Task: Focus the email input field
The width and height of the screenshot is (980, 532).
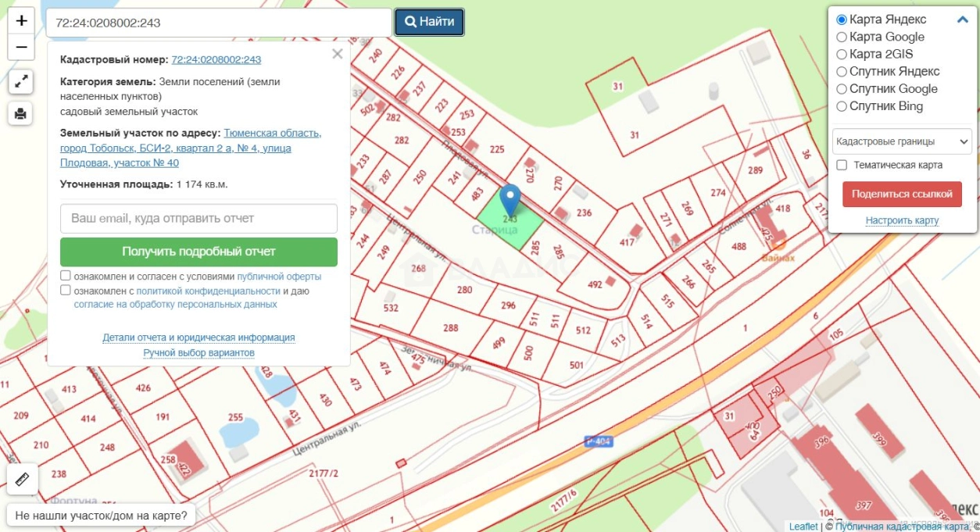Action: tap(199, 219)
